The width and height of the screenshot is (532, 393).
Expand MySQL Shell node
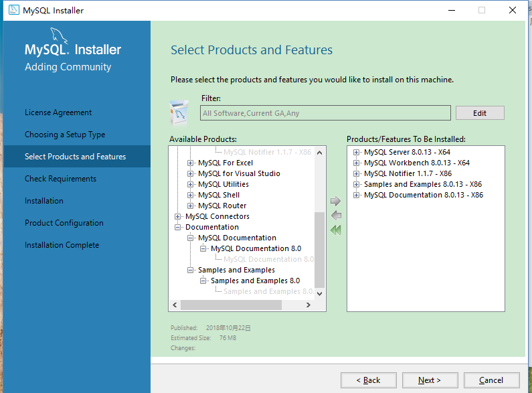[x=190, y=195]
